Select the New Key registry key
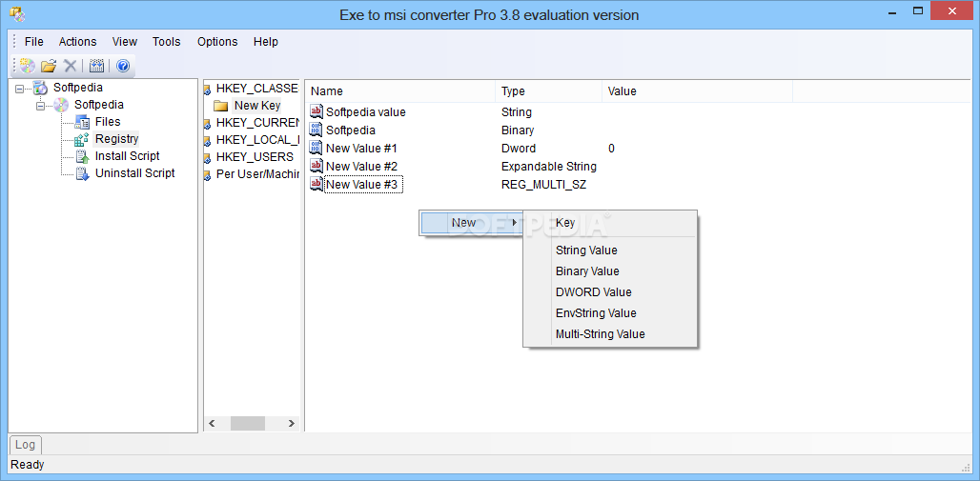980x481 pixels. (257, 106)
